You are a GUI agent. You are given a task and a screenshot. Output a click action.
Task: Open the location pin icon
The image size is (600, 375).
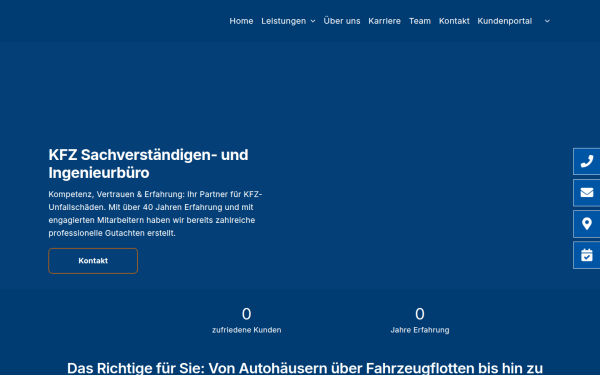point(587,224)
